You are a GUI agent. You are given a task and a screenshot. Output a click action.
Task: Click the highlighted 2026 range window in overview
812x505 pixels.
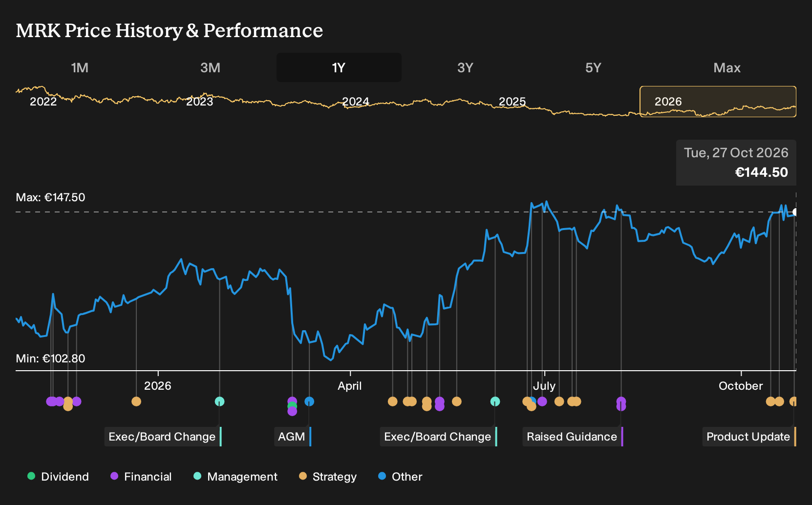(x=718, y=102)
